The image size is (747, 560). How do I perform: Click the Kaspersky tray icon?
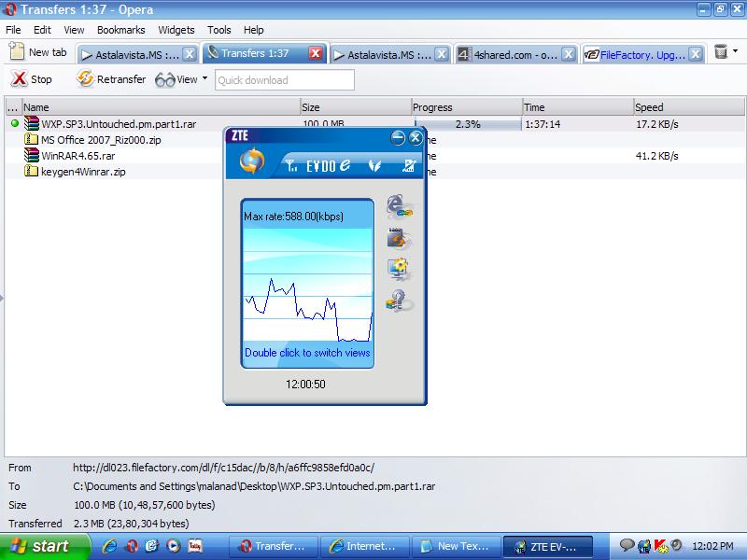pyautogui.click(x=661, y=546)
